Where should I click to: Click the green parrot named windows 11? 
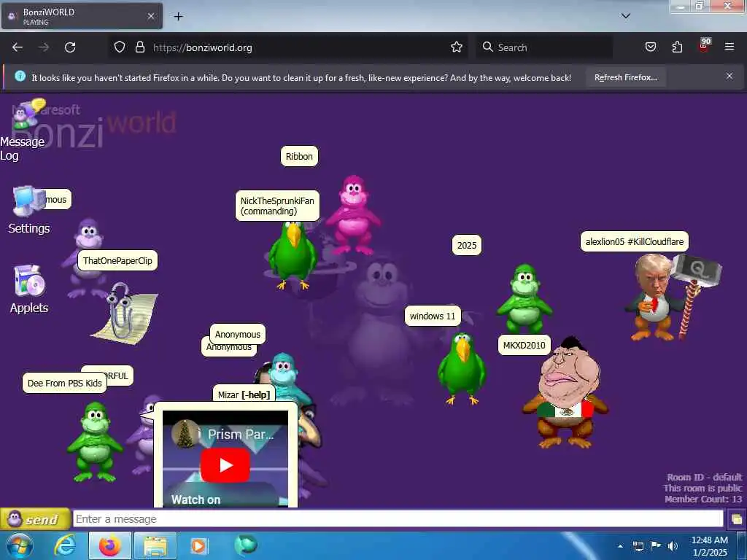pyautogui.click(x=462, y=369)
